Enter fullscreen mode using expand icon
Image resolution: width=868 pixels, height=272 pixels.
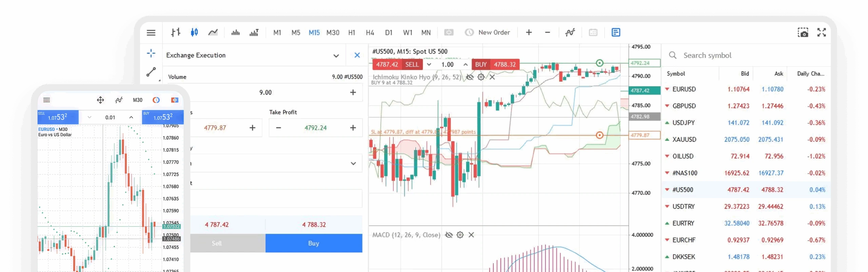821,33
